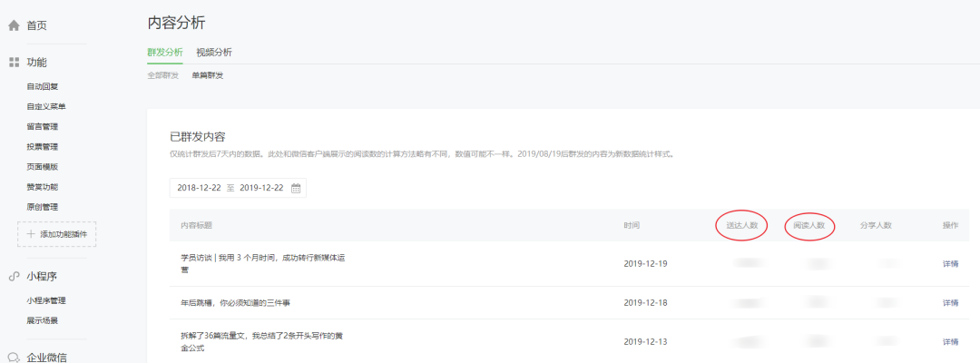Click the 阅读人数 column header

point(809,226)
